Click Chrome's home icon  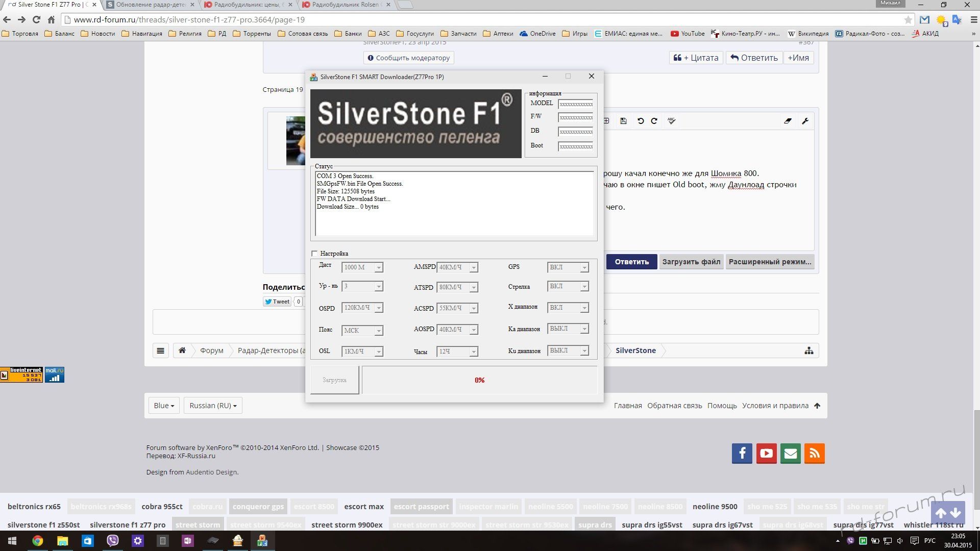tap(51, 20)
